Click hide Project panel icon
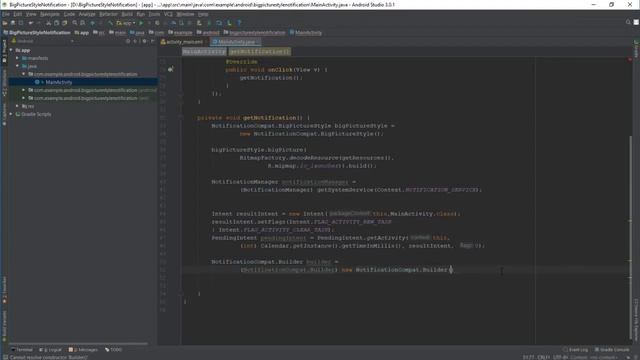 tap(152, 41)
